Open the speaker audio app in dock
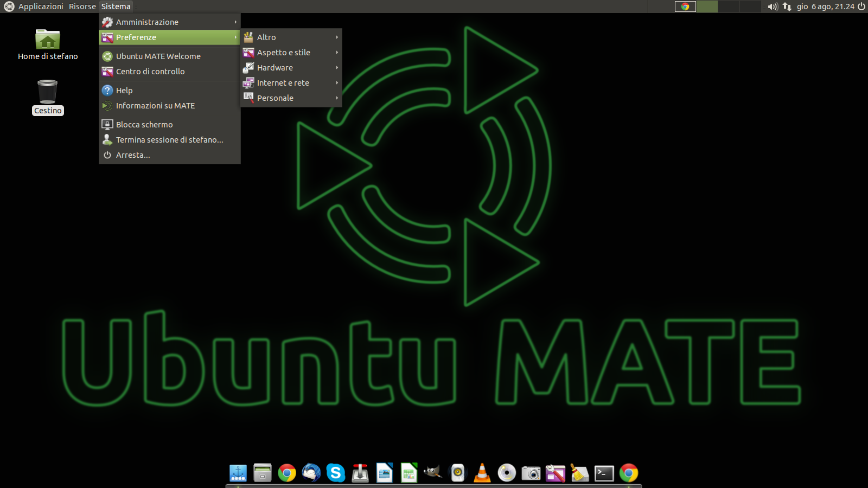 pyautogui.click(x=458, y=473)
